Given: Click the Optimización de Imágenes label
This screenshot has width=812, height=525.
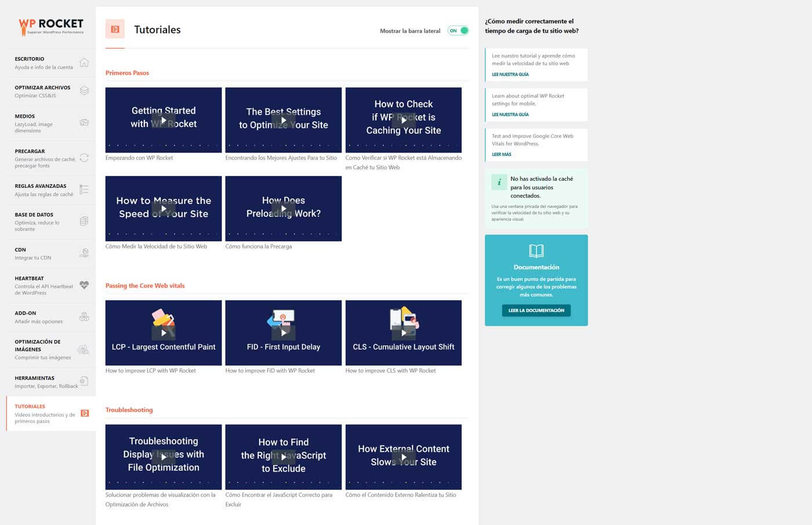Looking at the screenshot, I should [38, 345].
